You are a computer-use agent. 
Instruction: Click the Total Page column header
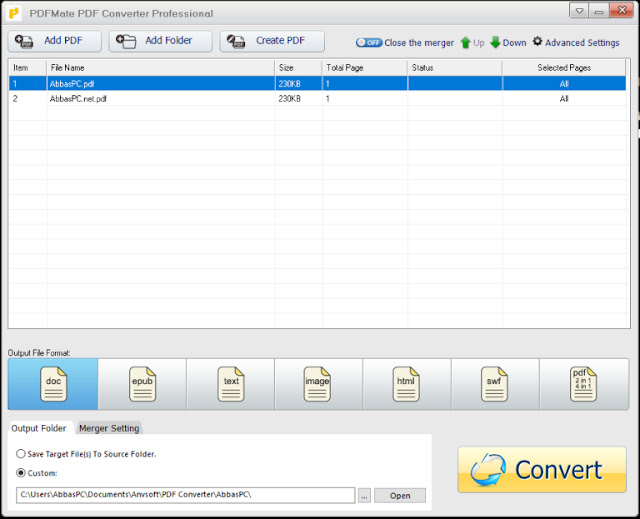pos(365,68)
